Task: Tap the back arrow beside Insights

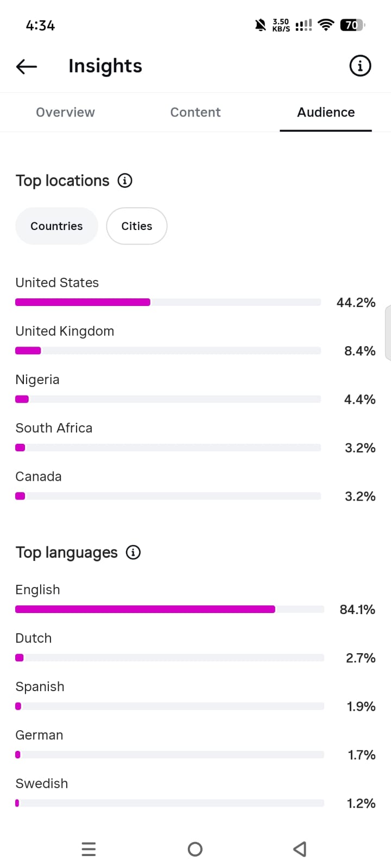Action: 27,66
